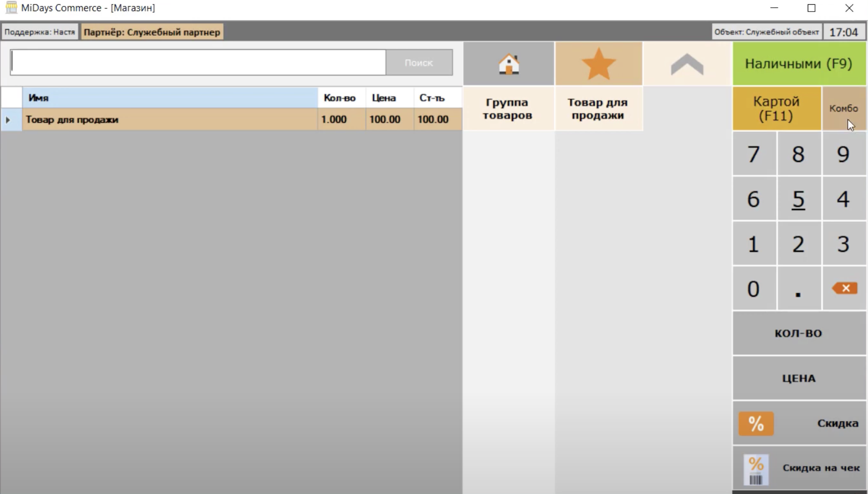The image size is (868, 494).
Task: Click total cell '100.00' under Ст-ть
Action: click(437, 119)
